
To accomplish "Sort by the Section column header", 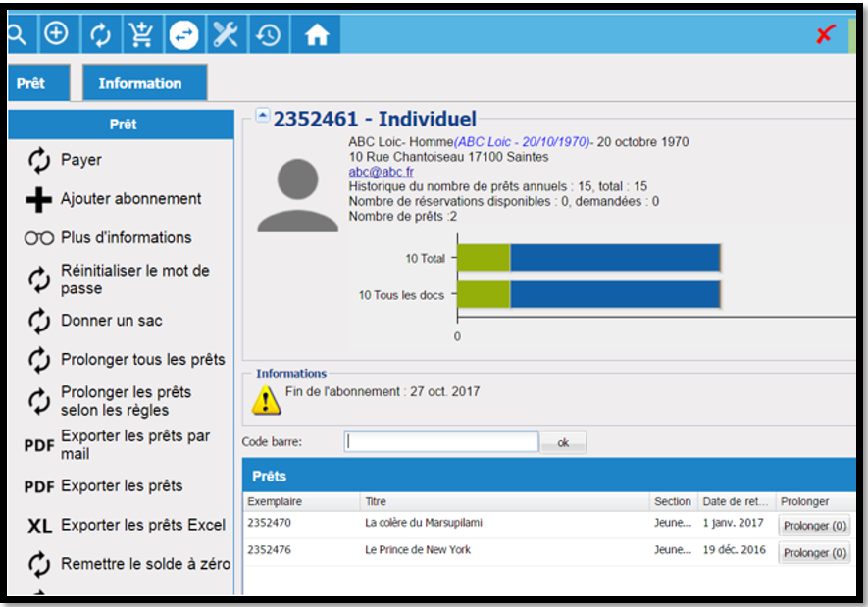I will [x=673, y=501].
